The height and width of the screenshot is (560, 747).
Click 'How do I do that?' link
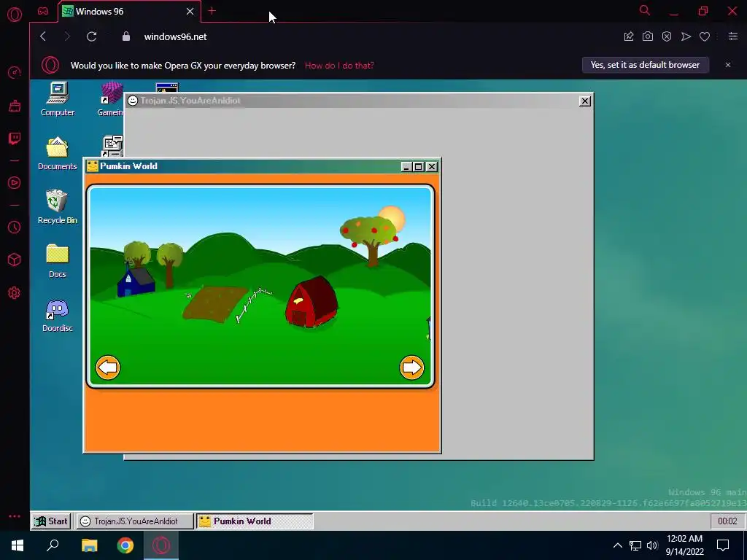339,66
